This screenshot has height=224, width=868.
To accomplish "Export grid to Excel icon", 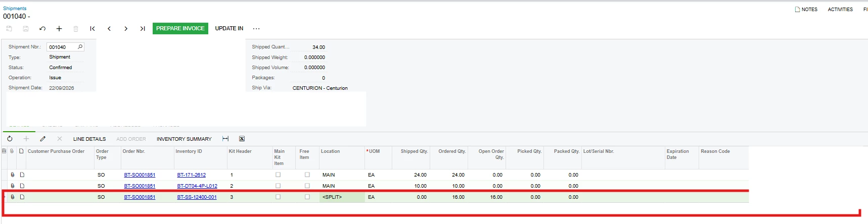I will click(x=242, y=139).
